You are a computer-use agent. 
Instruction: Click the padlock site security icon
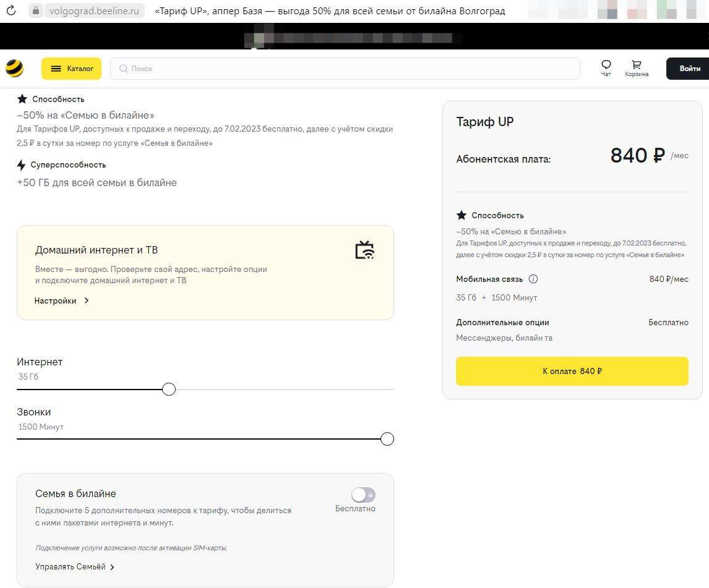[x=36, y=11]
